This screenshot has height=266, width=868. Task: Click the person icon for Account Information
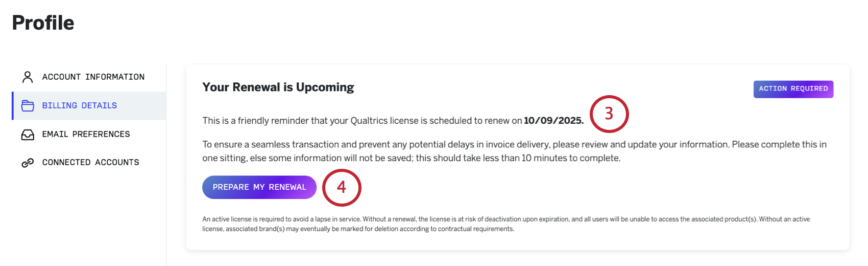(28, 77)
